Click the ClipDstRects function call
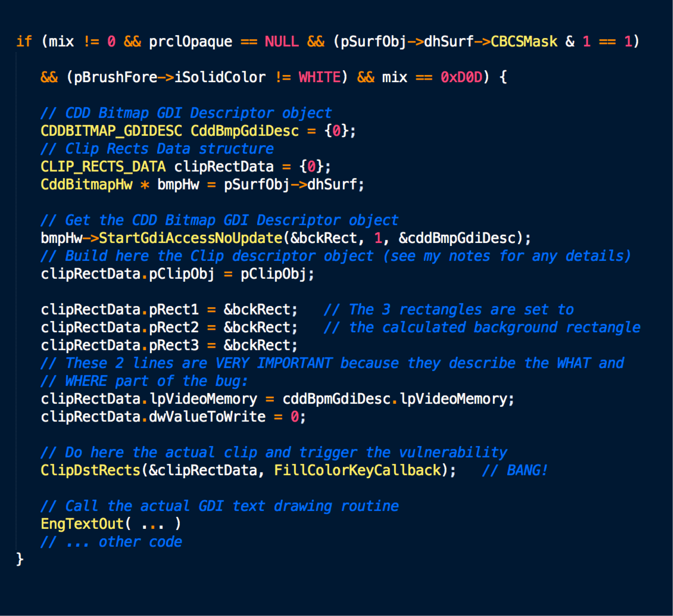Screen dimensions: 673x616 click(90, 471)
